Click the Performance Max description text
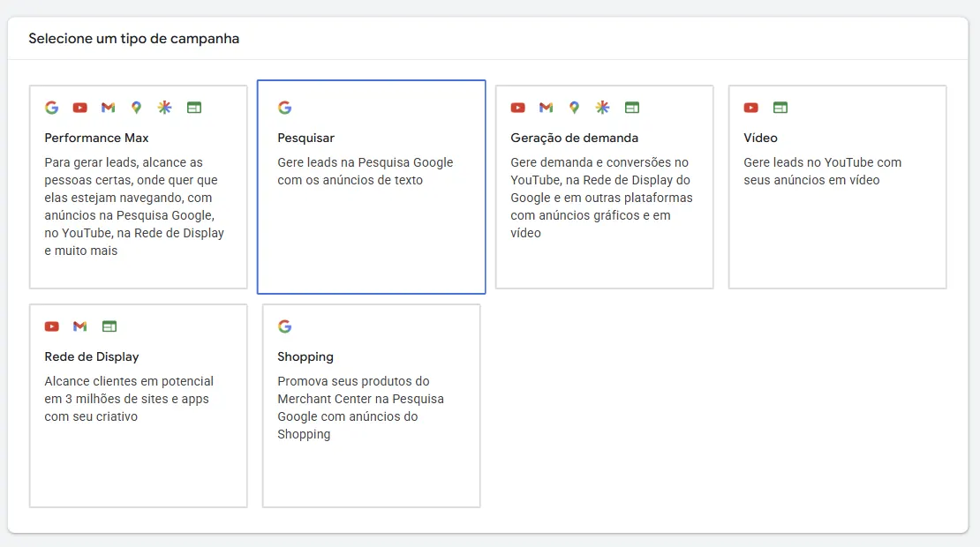Screen dimensions: 980x547 133,206
